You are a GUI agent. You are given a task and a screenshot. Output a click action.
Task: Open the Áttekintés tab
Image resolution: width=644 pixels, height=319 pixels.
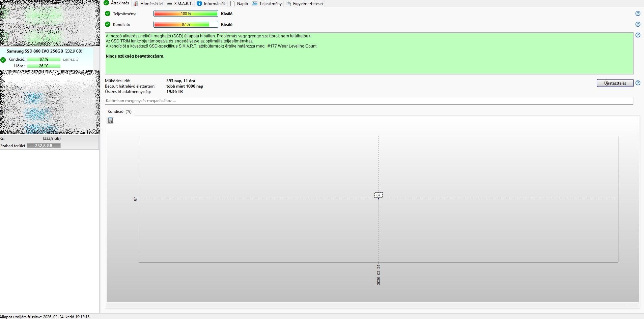coord(116,3)
